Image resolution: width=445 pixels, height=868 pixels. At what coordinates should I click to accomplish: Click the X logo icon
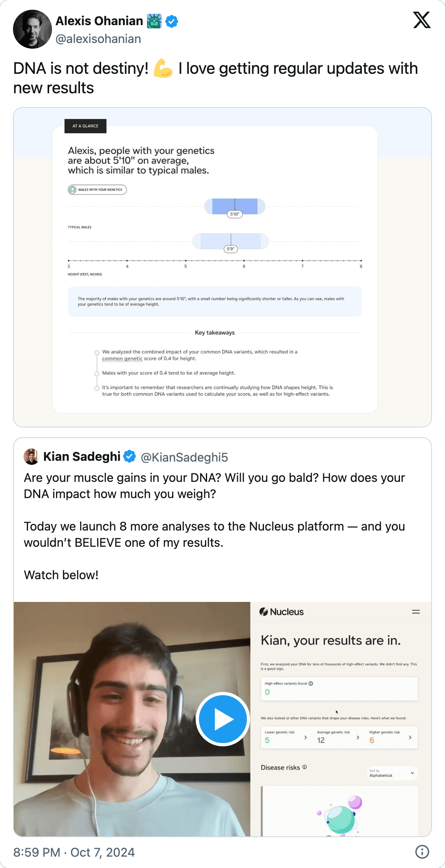422,20
